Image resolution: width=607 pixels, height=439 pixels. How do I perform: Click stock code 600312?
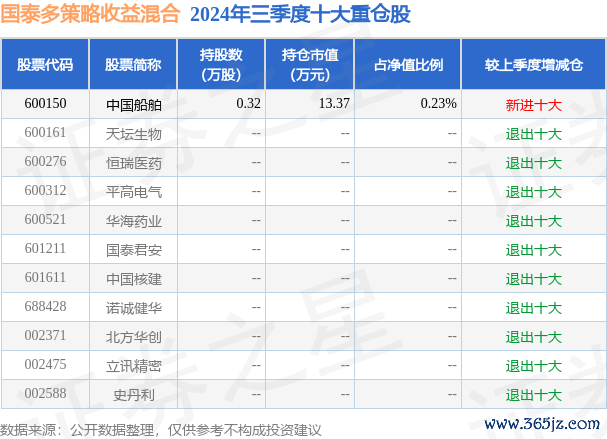pos(45,191)
